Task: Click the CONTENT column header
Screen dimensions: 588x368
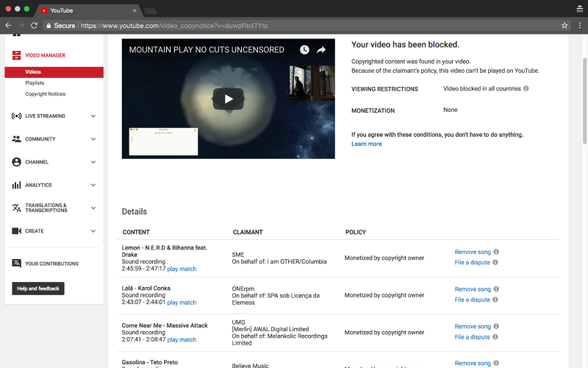Action: pos(136,232)
